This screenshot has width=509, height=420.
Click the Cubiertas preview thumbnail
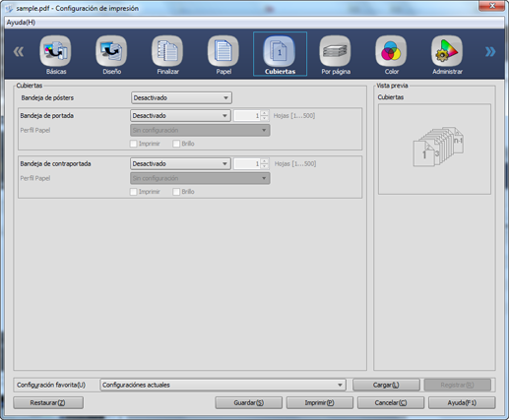(434, 150)
